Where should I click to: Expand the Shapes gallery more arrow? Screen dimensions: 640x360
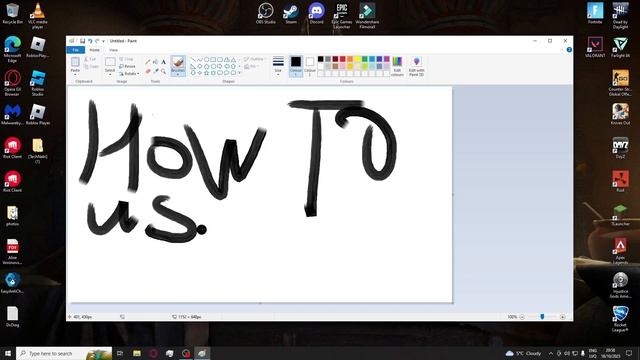click(239, 73)
